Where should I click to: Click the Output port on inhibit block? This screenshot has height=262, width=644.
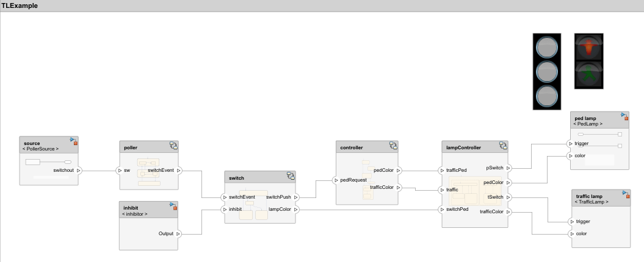point(178,234)
